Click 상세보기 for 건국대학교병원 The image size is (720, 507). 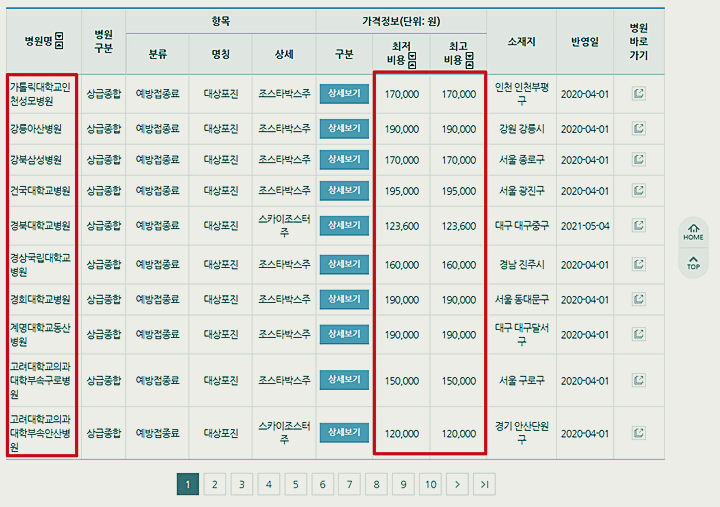tap(344, 191)
